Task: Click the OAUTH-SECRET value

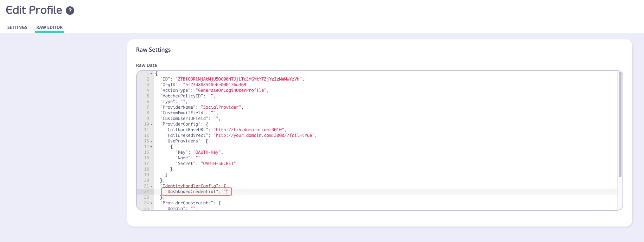Action: click(218, 164)
